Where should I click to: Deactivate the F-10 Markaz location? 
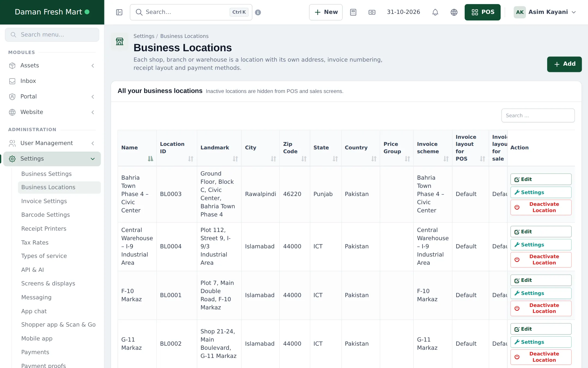[541, 308]
